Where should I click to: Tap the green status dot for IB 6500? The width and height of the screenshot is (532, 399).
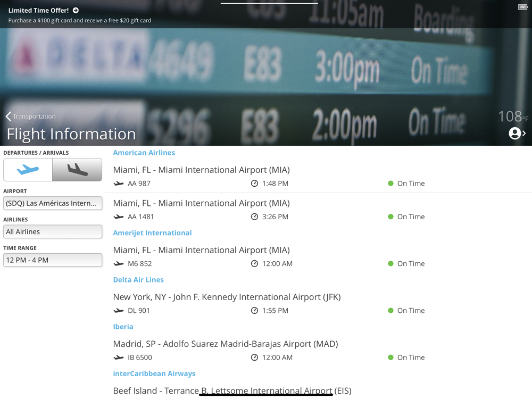390,358
